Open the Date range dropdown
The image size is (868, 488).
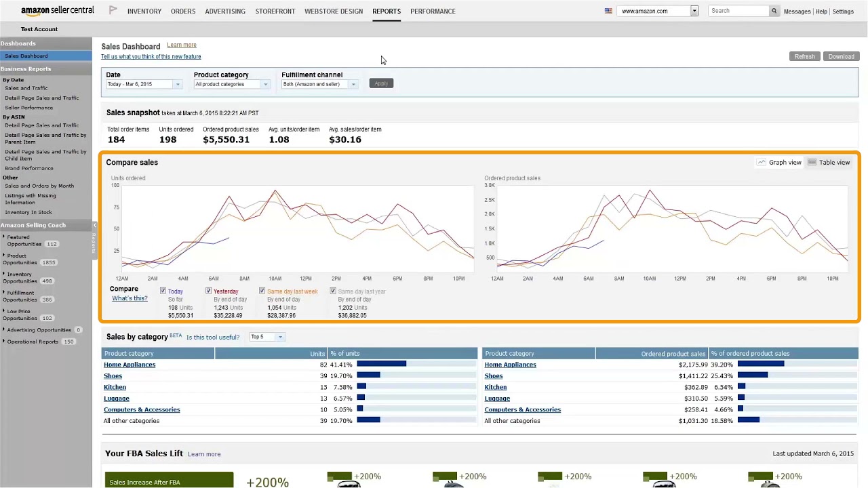144,84
